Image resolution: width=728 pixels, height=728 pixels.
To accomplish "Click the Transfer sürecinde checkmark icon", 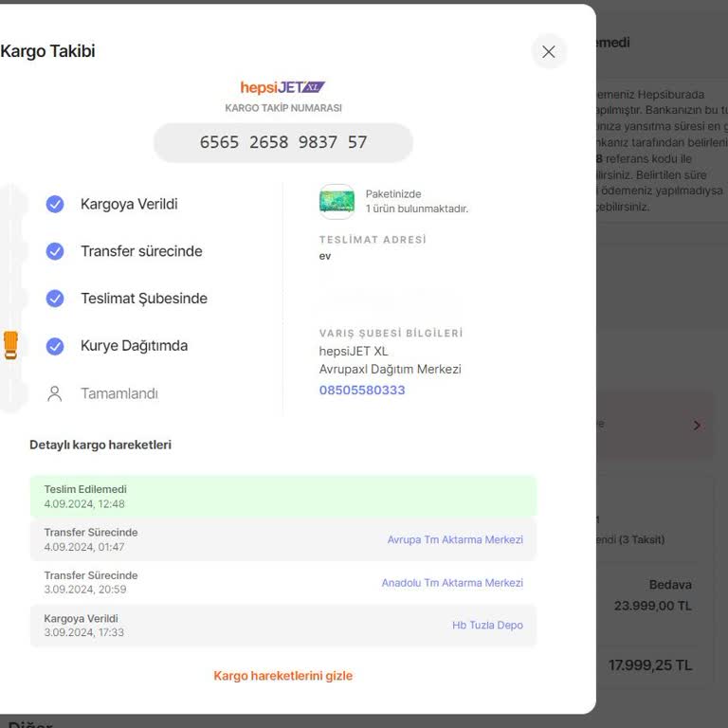I will 55,251.
